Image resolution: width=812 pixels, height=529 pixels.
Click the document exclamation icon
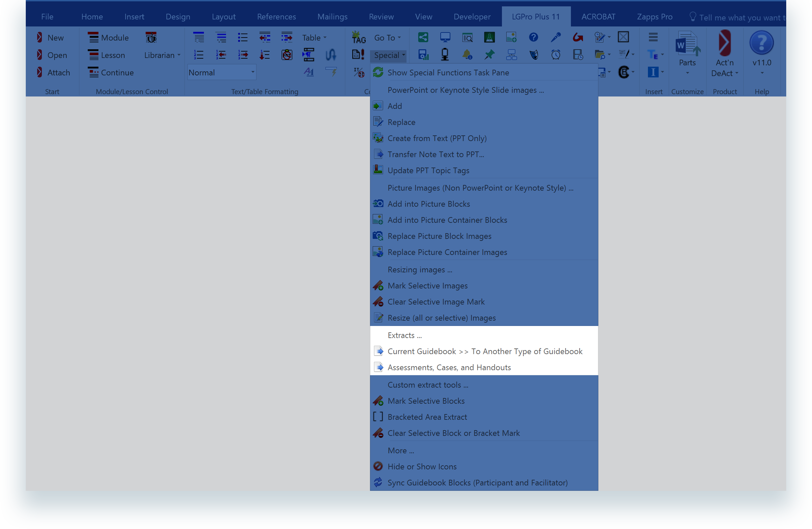(358, 55)
